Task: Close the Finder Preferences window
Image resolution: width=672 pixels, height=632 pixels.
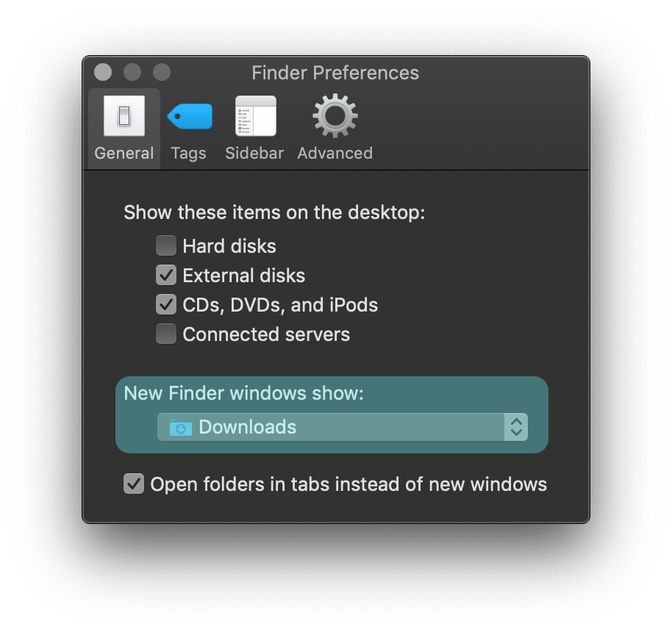Action: click(x=103, y=72)
